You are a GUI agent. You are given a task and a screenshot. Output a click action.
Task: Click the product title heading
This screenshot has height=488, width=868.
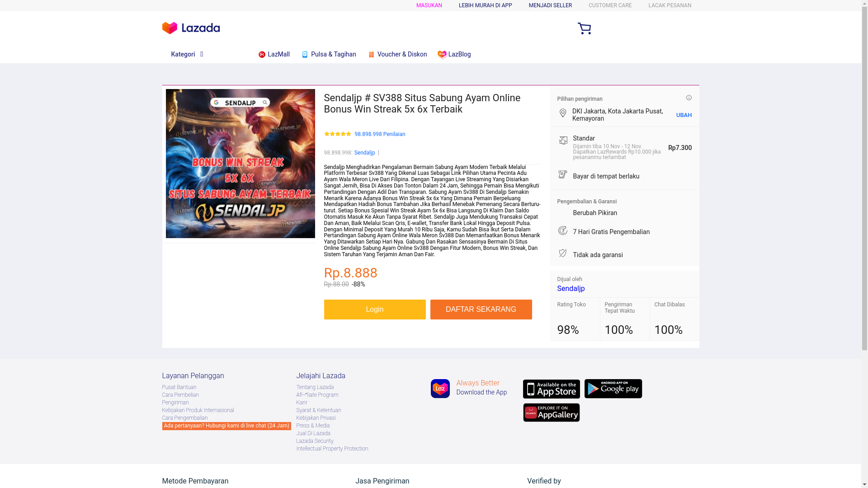tap(422, 103)
